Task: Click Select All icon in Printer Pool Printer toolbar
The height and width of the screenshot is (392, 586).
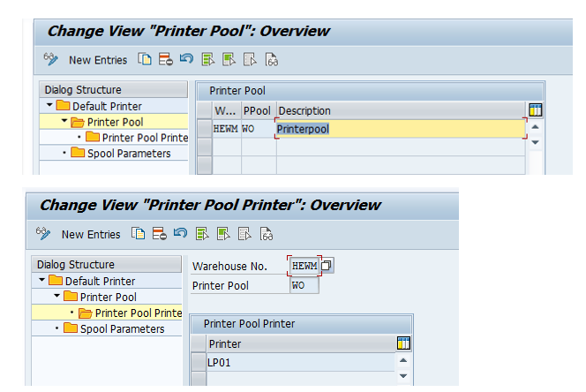Action: [202, 234]
